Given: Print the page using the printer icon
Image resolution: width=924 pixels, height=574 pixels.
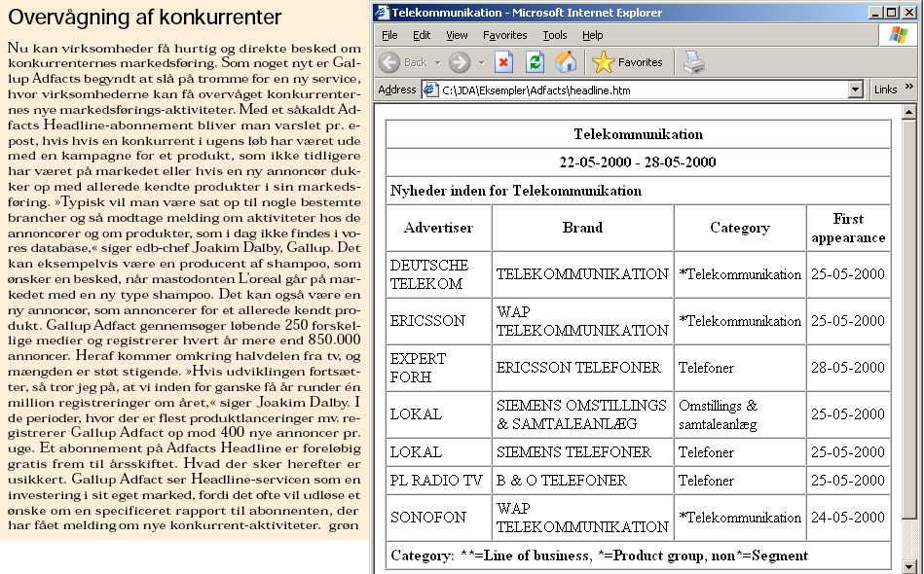Looking at the screenshot, I should click(694, 62).
